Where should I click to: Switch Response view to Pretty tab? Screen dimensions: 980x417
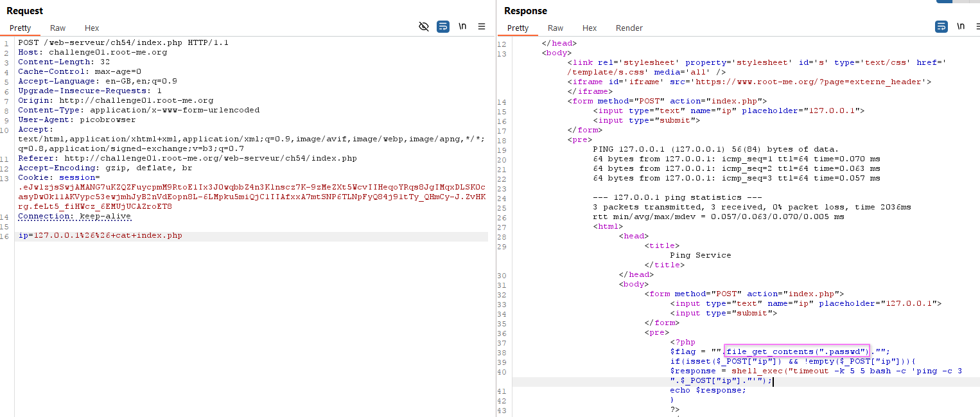(x=518, y=28)
